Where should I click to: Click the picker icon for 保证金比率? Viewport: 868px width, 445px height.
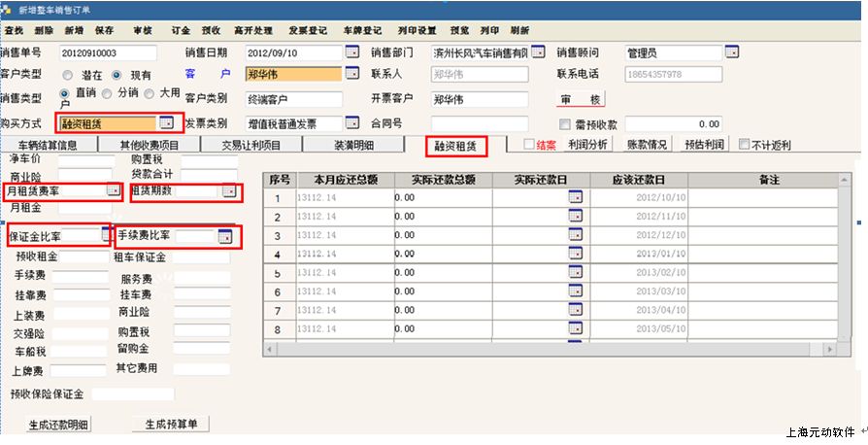(x=106, y=235)
